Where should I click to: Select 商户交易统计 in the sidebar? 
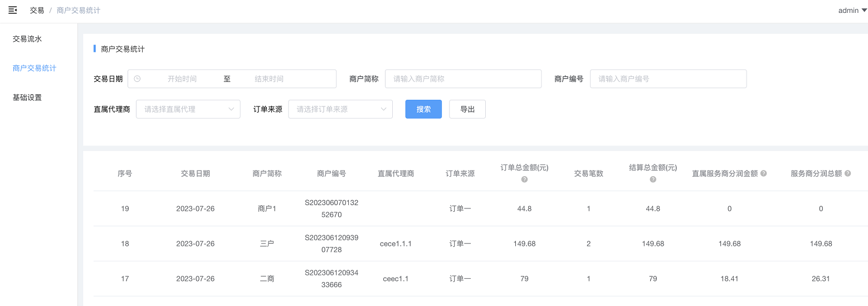pyautogui.click(x=35, y=68)
